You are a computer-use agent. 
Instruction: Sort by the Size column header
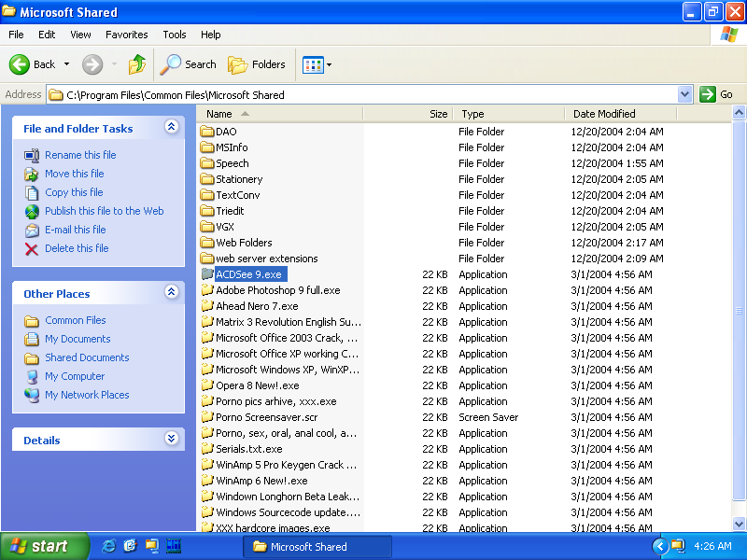pos(408,114)
